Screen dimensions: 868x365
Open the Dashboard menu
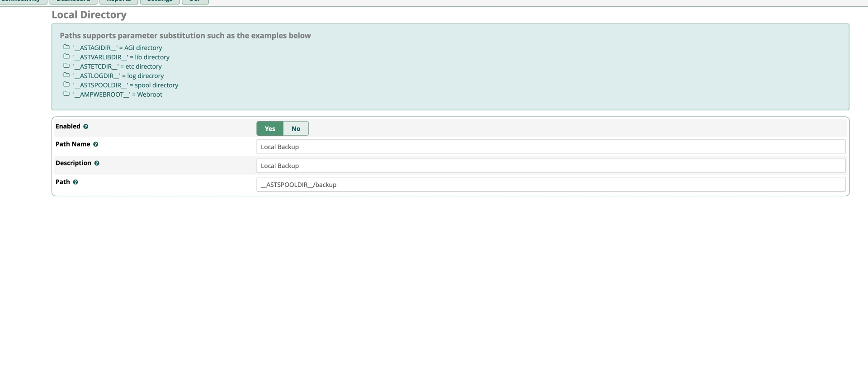tap(73, 1)
